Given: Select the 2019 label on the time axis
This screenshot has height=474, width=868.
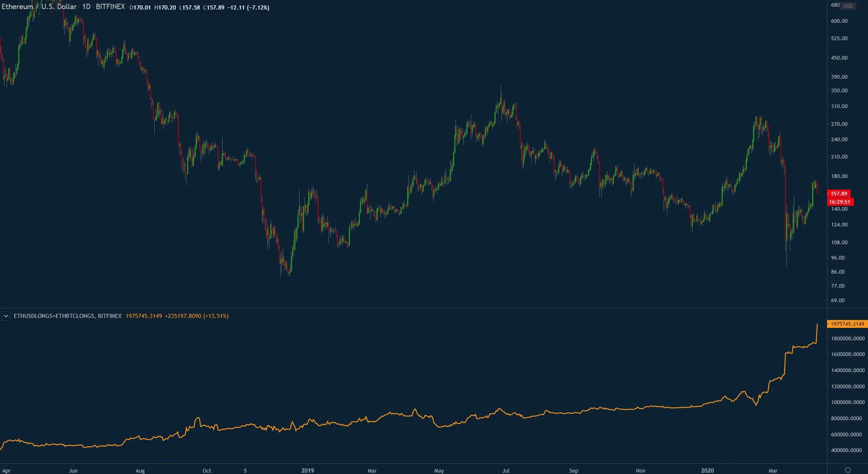Looking at the screenshot, I should click(x=308, y=471).
